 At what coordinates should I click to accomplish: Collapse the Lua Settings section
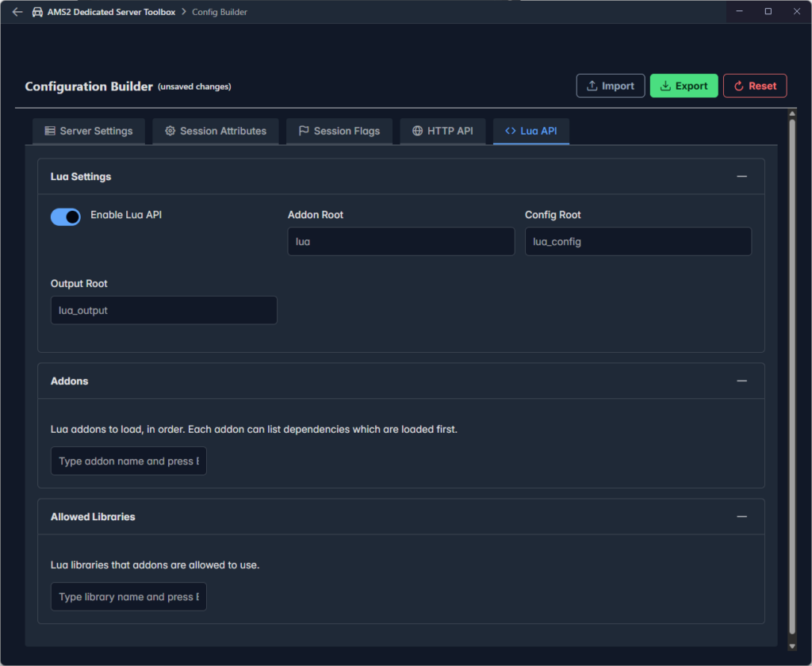click(741, 177)
